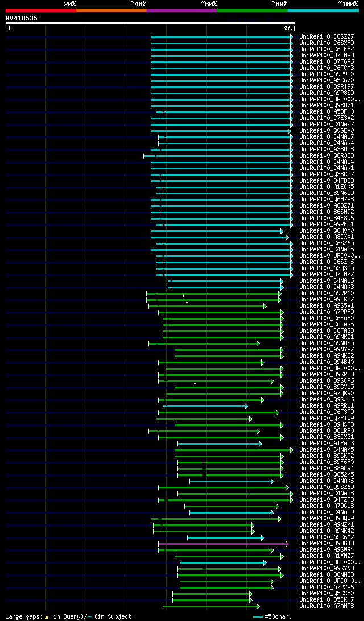Click the end position label 359
The height and width of the screenshot is (621, 364).
tap(287, 28)
